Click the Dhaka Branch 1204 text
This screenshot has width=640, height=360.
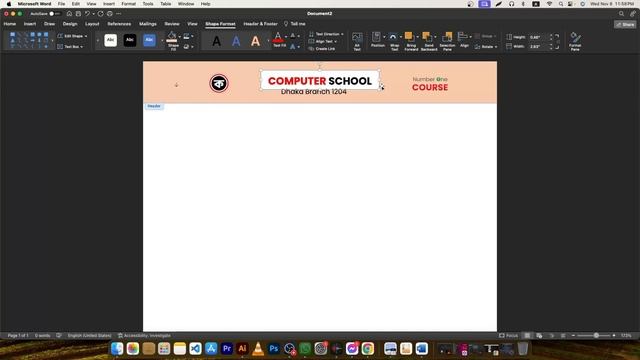[313, 92]
